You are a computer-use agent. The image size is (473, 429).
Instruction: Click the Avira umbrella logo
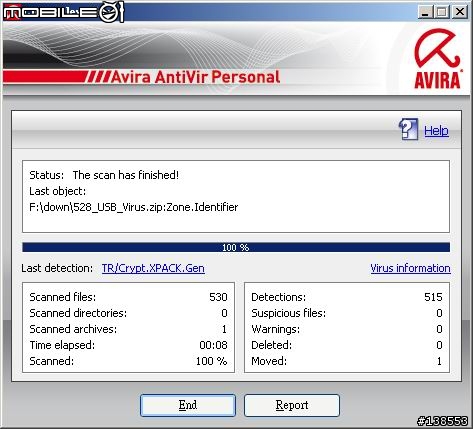point(438,59)
